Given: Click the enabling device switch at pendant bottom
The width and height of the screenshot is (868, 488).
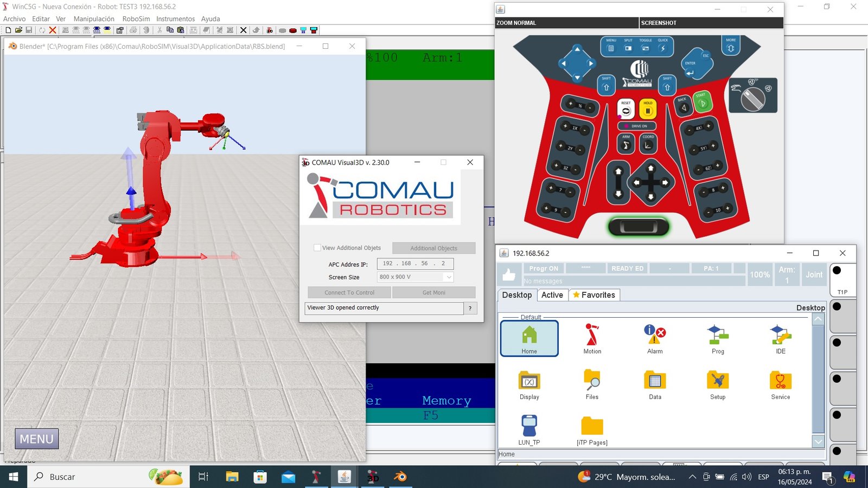Looking at the screenshot, I should [x=639, y=226].
